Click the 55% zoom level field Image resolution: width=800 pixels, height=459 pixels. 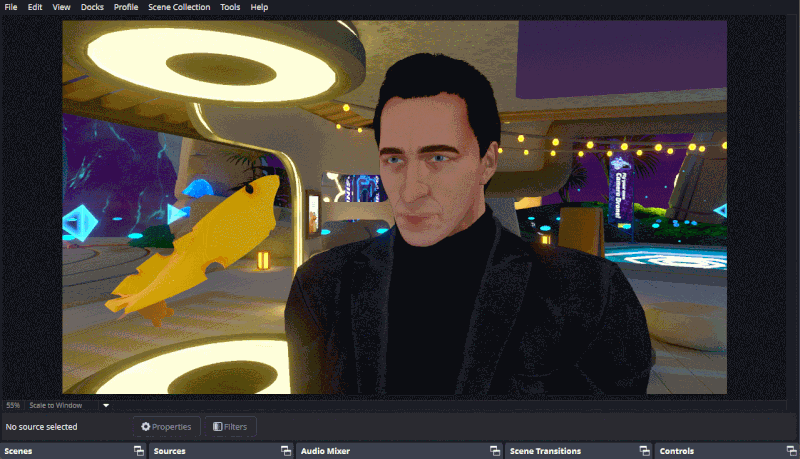point(13,405)
